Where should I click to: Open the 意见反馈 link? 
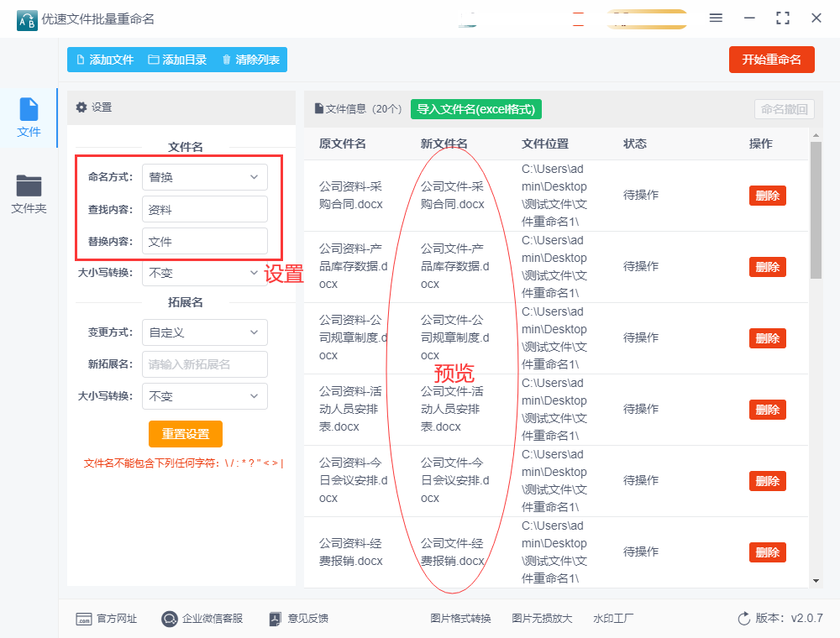coord(308,619)
